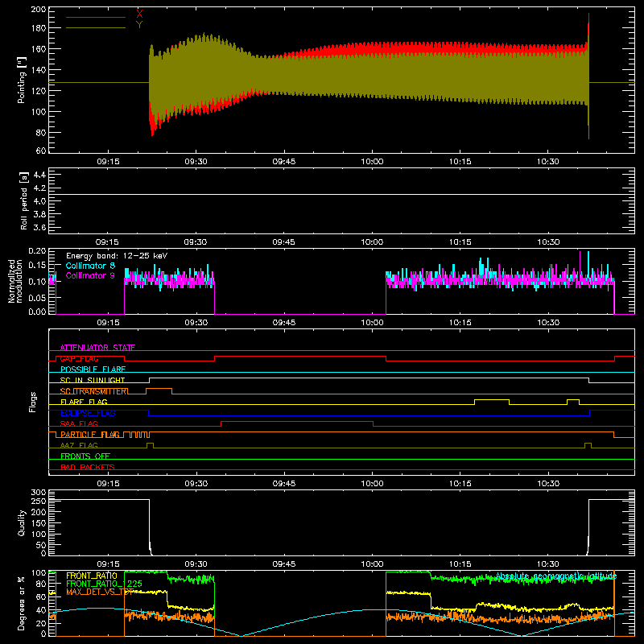Click the 10:00 label under Pointing plot
The image size is (644, 644).
(x=372, y=162)
